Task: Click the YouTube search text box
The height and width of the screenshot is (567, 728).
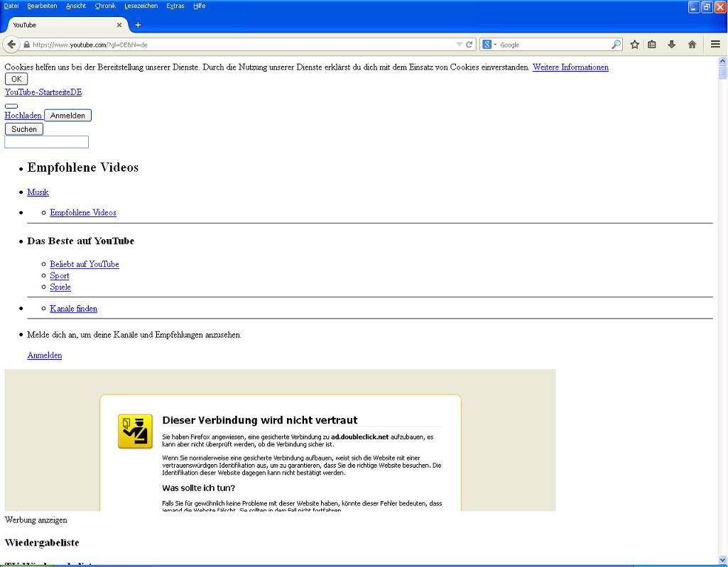Action: click(x=46, y=142)
